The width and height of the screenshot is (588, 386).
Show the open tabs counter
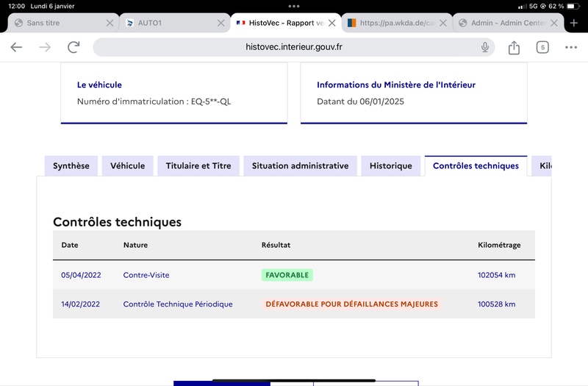pyautogui.click(x=542, y=47)
